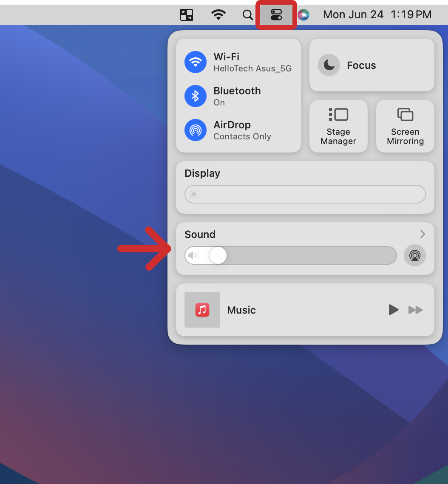
Task: Open Spotlight search from menu bar
Action: tap(248, 14)
